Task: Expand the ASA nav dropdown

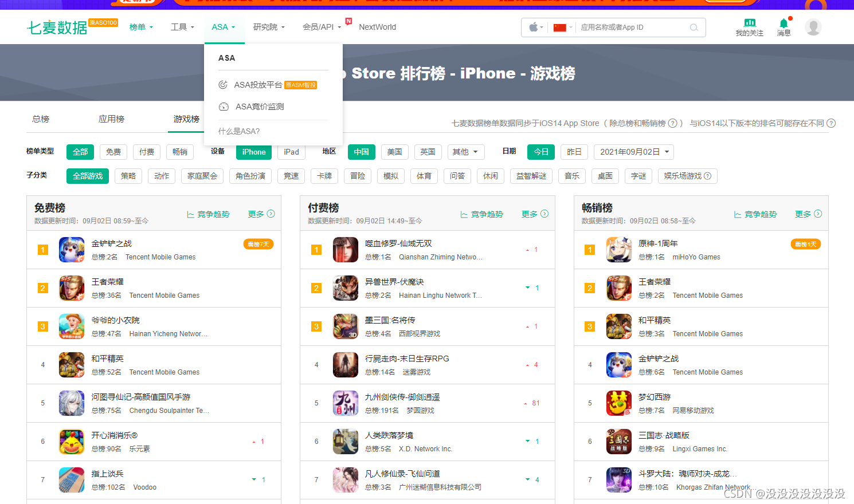Action: pos(224,27)
